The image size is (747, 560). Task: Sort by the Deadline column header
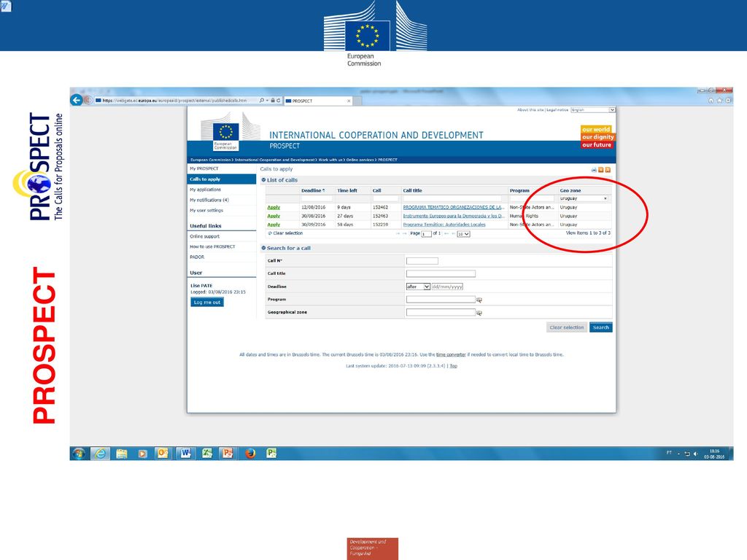coord(313,190)
